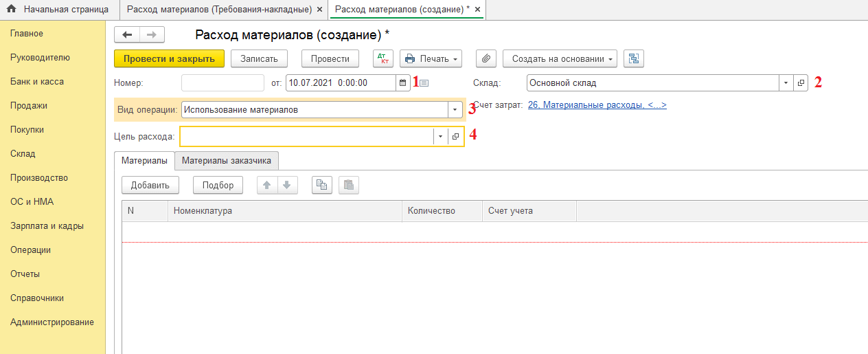Click back navigation arrow
868x354 pixels.
pyautogui.click(x=127, y=35)
